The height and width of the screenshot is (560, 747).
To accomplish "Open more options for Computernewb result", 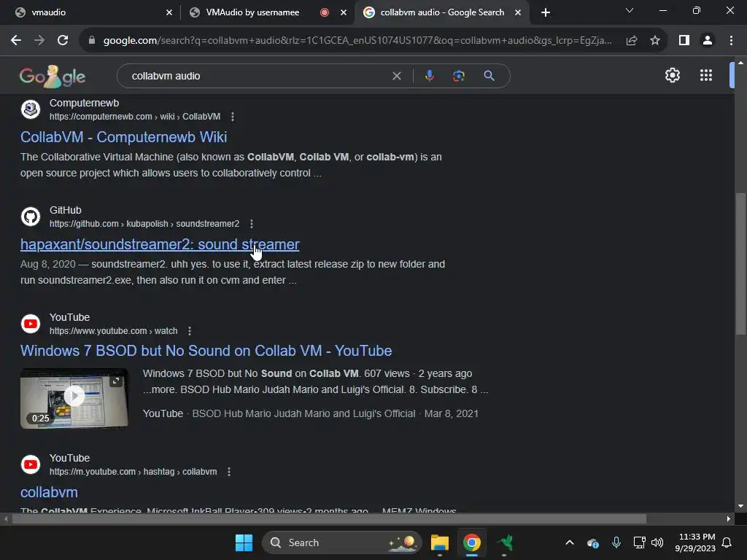I will 233,117.
